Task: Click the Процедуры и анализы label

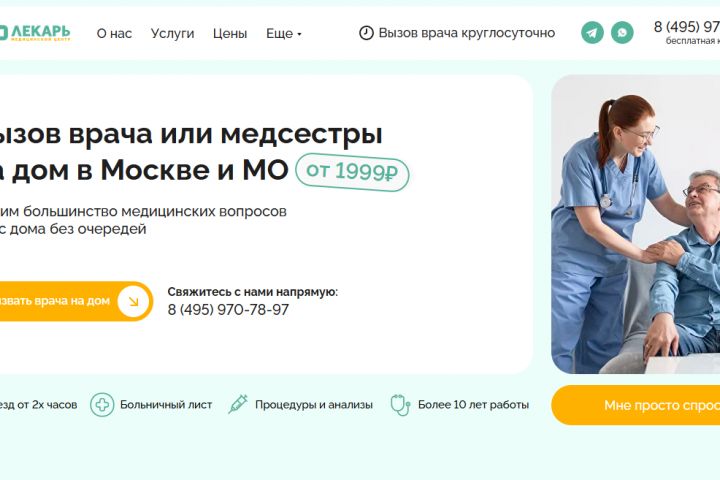Action: [314, 405]
